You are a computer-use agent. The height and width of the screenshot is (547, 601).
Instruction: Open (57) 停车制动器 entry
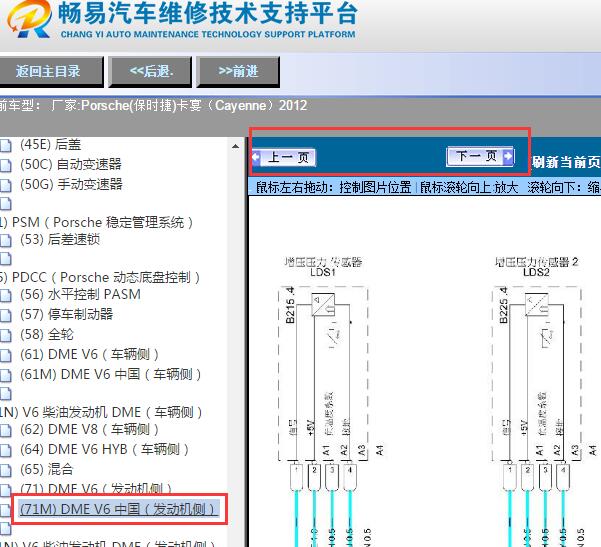pos(66,314)
